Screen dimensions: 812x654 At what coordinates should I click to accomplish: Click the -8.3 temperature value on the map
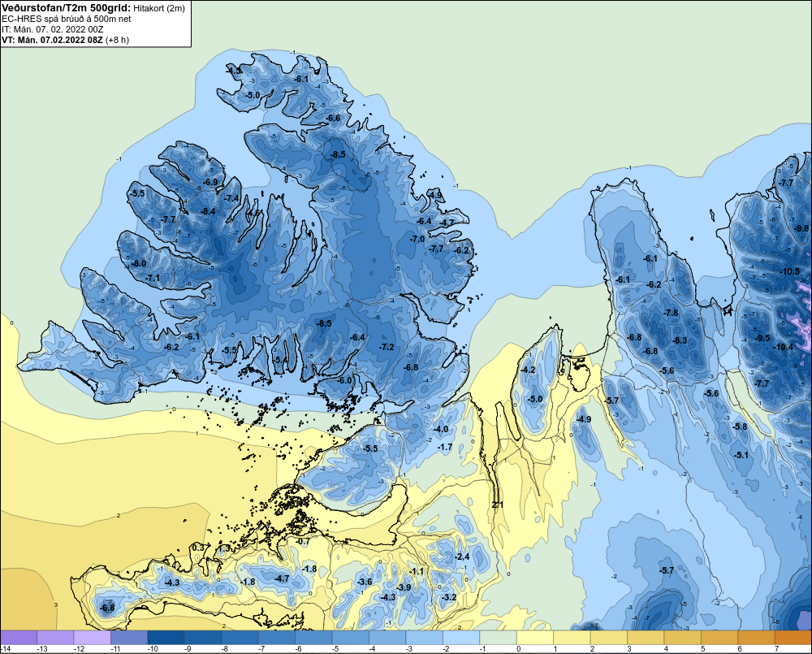[x=680, y=340]
